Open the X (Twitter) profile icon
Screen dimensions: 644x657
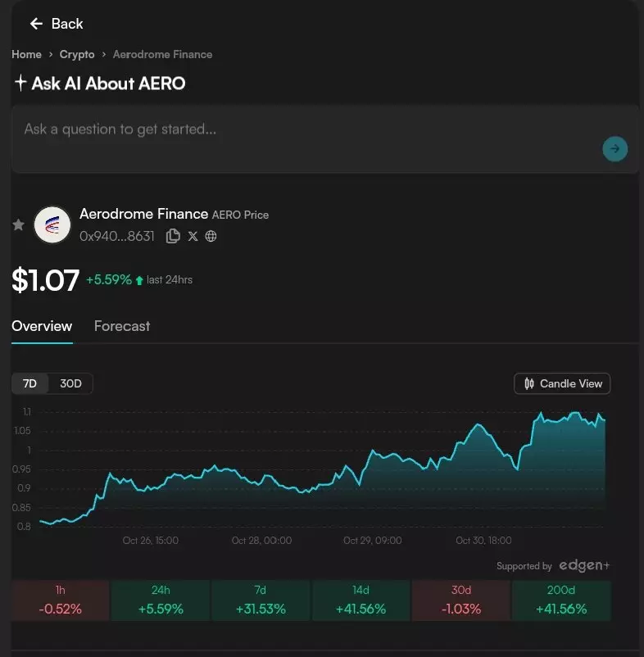pyautogui.click(x=193, y=236)
